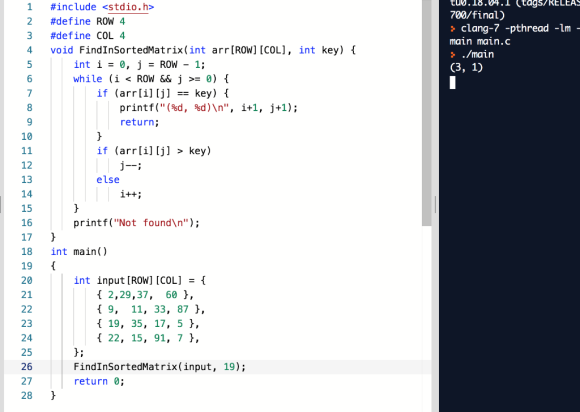Click the ./main command in the terminal
Viewport: 580px width, 412px height.
click(x=478, y=55)
